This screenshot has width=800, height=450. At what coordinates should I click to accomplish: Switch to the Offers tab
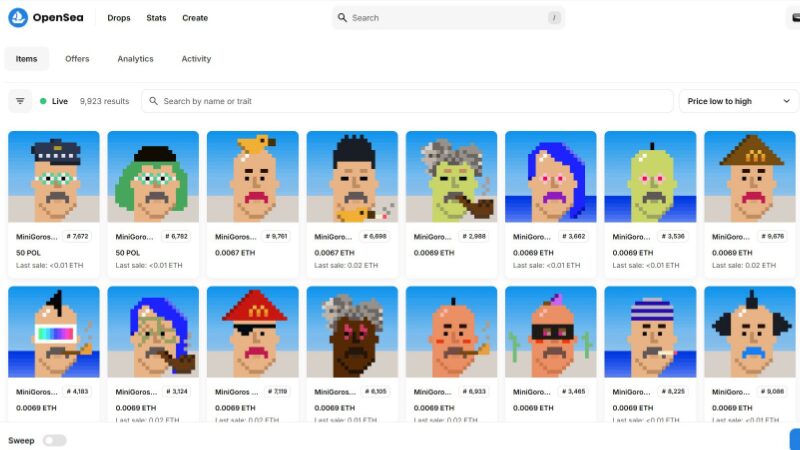pyautogui.click(x=77, y=59)
